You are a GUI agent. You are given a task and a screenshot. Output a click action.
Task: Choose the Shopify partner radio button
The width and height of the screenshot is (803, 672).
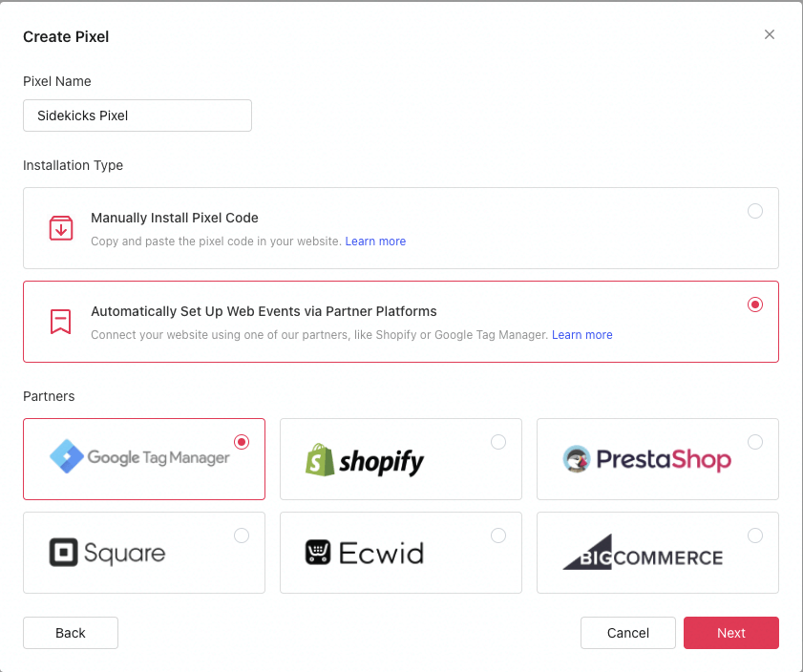tap(498, 442)
